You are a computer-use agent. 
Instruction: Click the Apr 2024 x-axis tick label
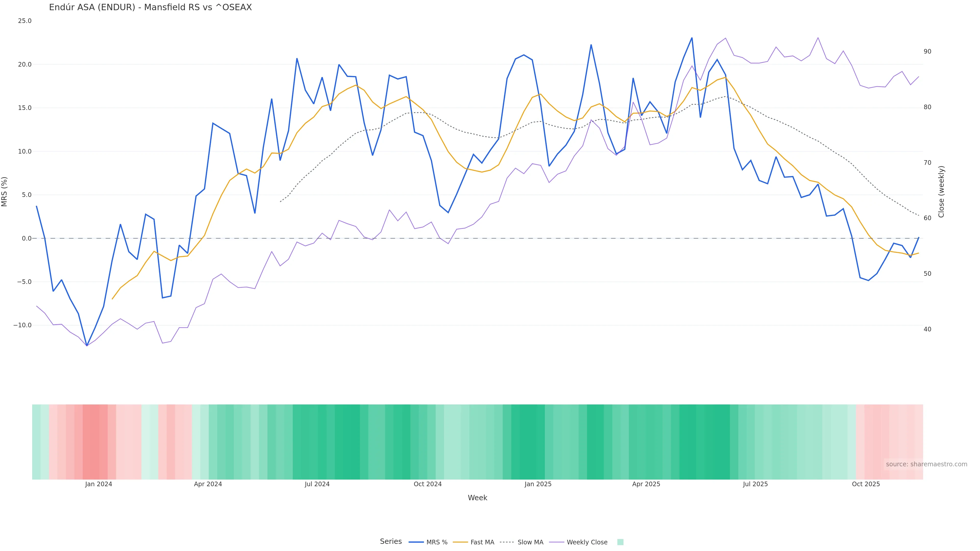(x=208, y=484)
